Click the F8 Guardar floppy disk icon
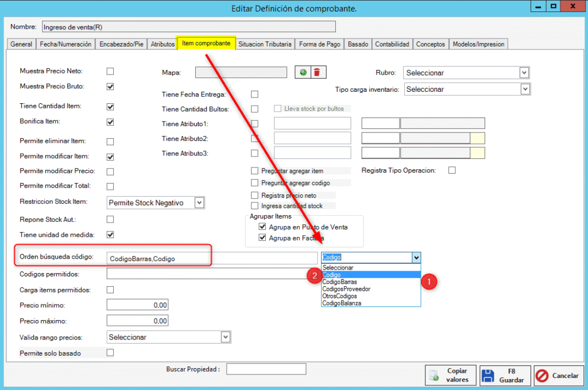The image size is (588, 390). coord(489,376)
